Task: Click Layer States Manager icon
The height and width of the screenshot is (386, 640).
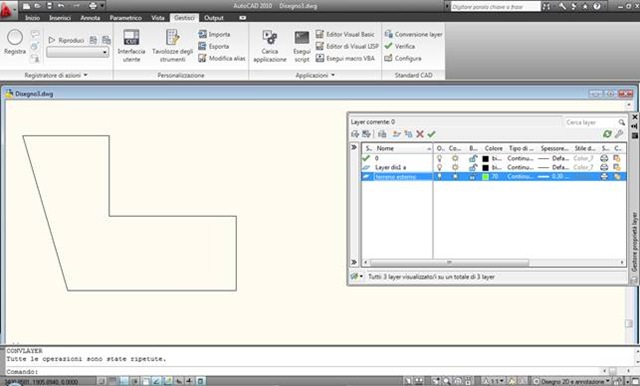Action: [x=382, y=134]
